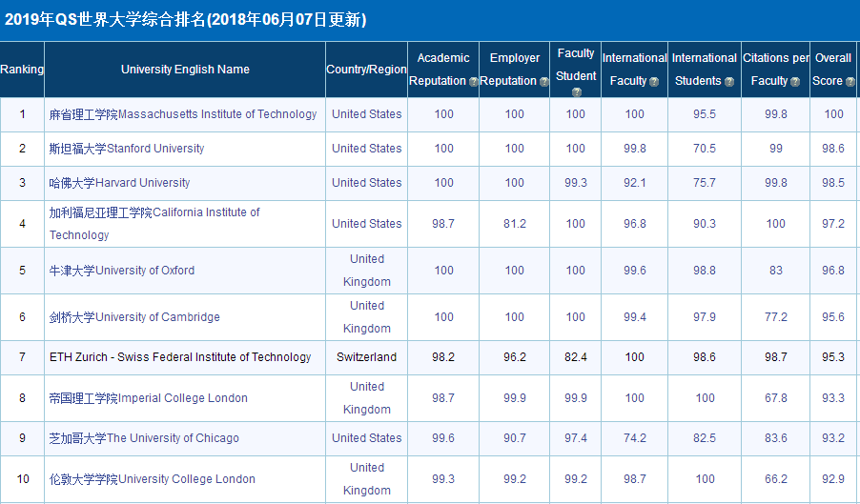Click University of Cambridge name

point(134,317)
